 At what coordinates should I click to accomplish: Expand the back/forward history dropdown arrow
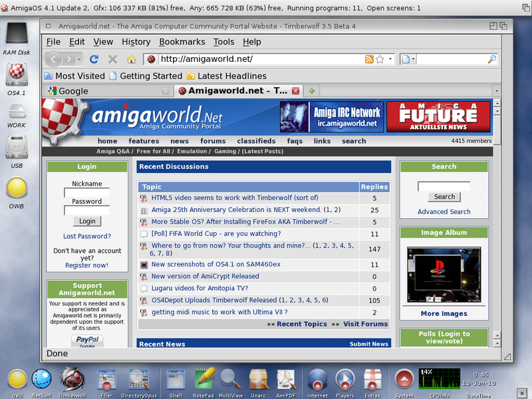79,59
